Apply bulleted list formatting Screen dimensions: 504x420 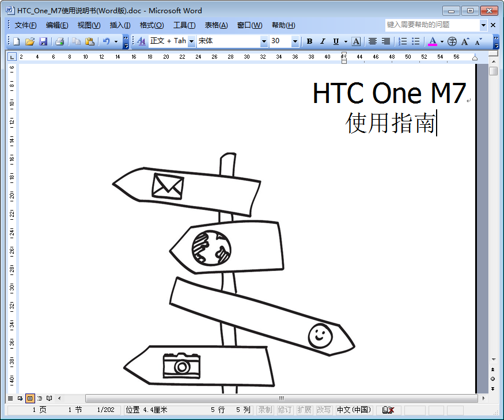tap(416, 41)
